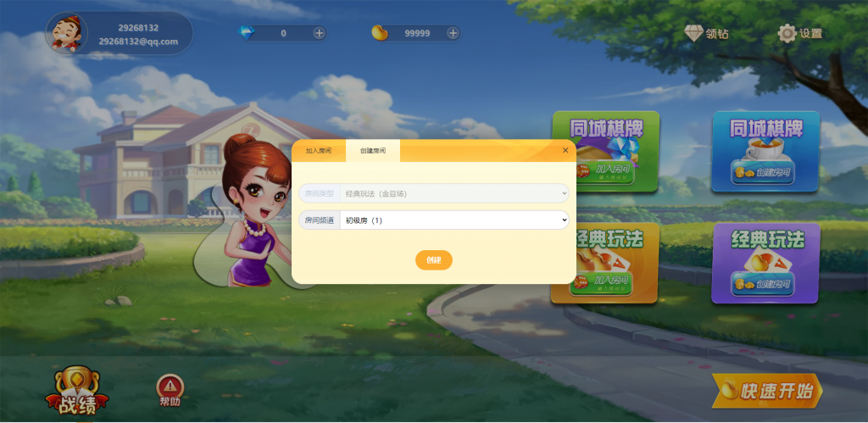Open 领钻 claim diamonds

tap(706, 33)
